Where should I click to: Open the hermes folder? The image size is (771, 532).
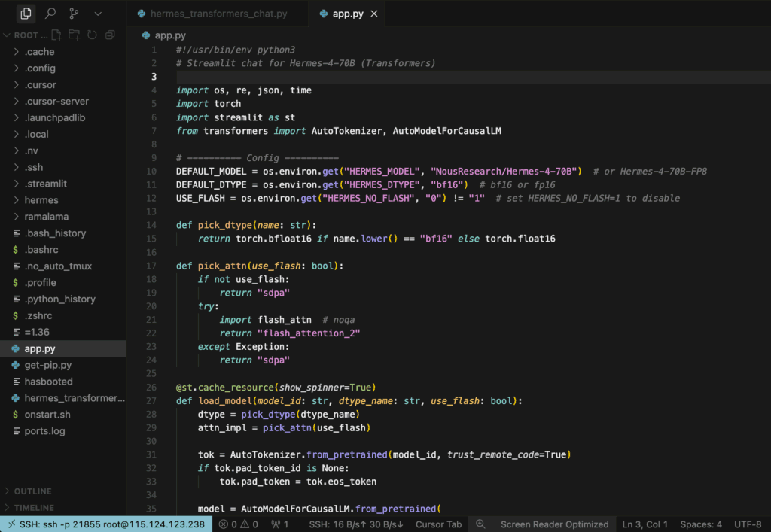tap(63, 200)
